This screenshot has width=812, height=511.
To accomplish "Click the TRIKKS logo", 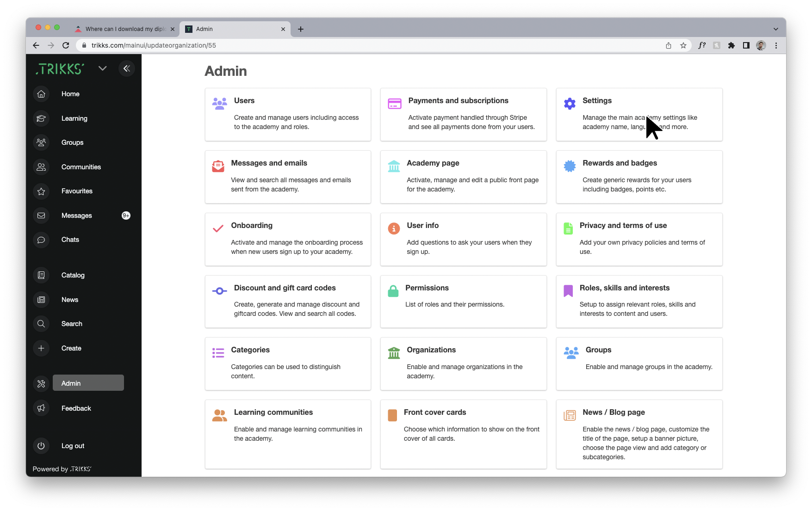I will 60,69.
